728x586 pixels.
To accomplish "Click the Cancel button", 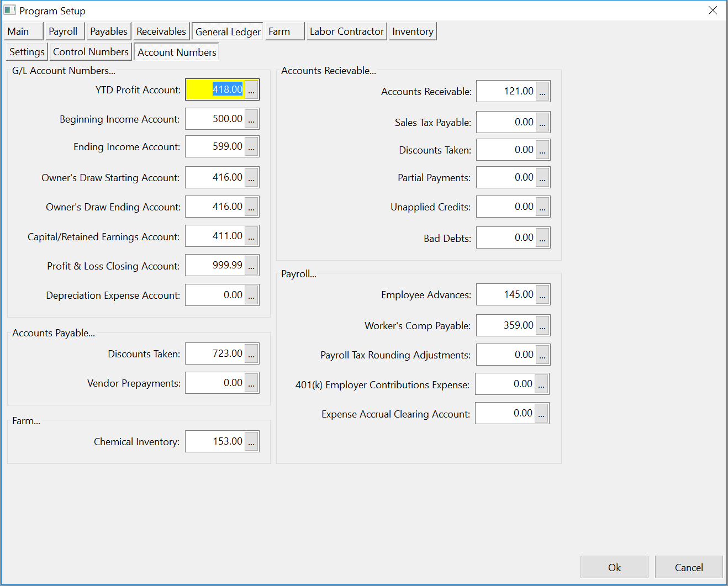I will point(689,567).
